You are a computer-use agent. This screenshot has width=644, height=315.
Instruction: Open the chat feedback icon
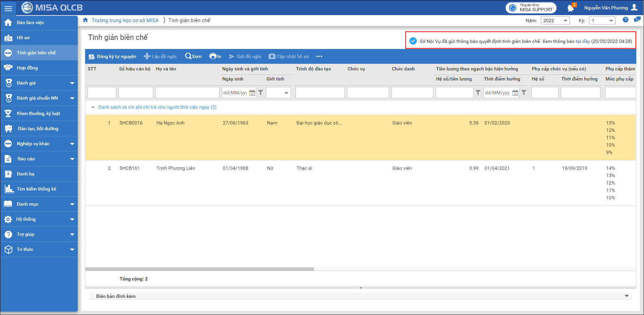[x=637, y=20]
